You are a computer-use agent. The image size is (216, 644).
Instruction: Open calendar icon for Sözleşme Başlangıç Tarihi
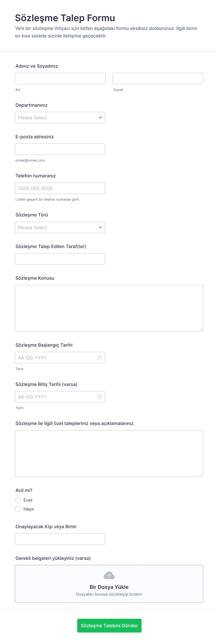[x=99, y=358]
